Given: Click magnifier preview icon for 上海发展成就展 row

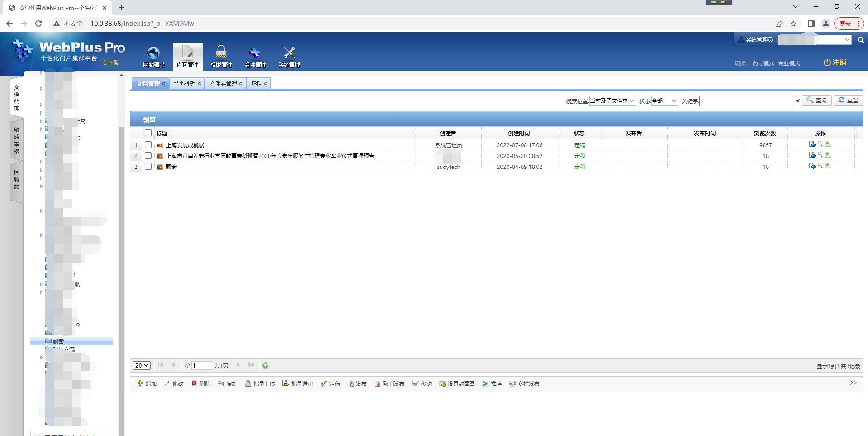Looking at the screenshot, I should 820,144.
